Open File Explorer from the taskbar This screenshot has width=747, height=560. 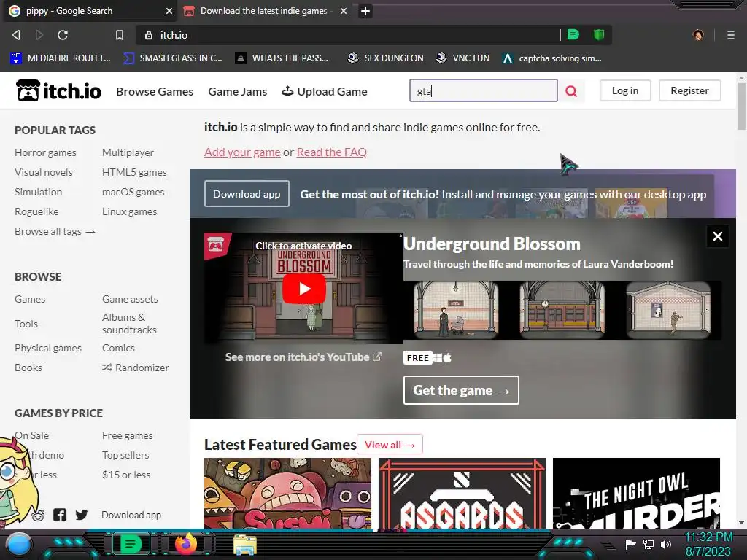245,544
